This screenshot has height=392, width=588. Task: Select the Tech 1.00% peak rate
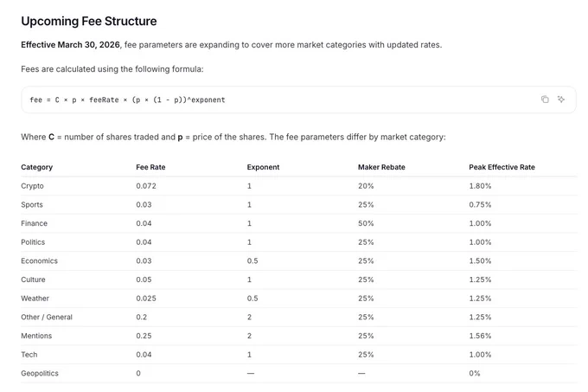(x=480, y=355)
